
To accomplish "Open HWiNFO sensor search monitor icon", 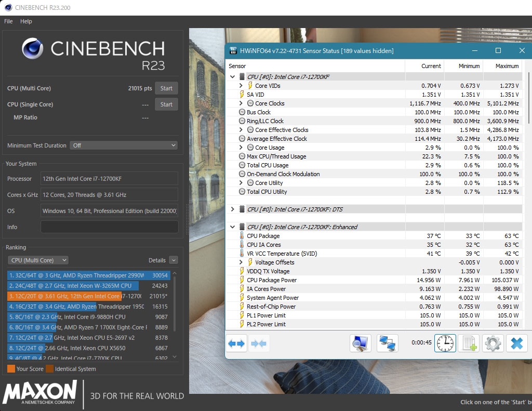I will [x=361, y=343].
